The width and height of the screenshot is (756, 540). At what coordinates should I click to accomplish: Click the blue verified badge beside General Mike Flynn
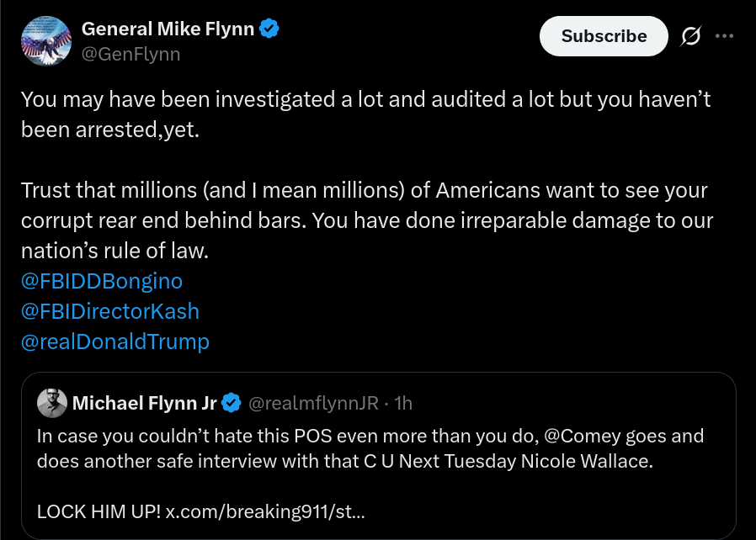(269, 29)
